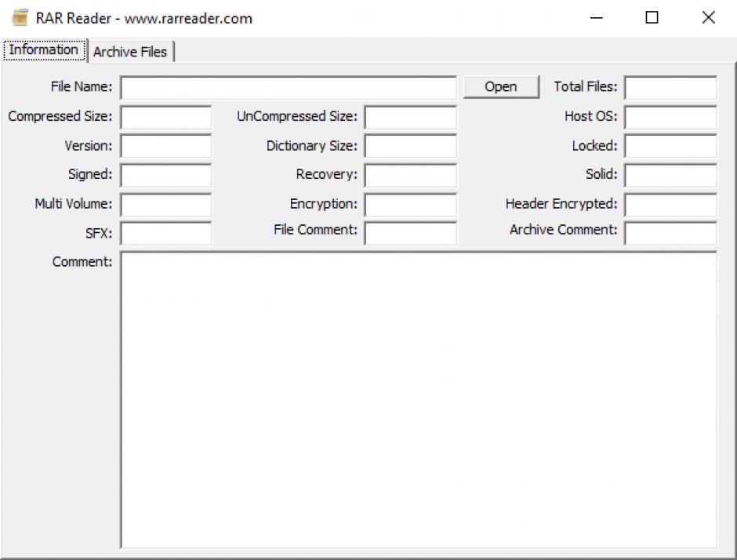Click the Header Encrypted field
The image size is (737, 560).
[x=670, y=205]
